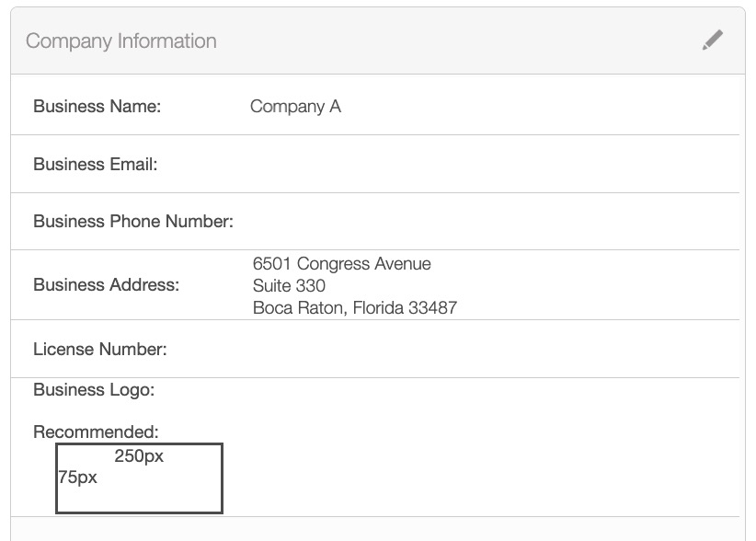Click the pencil edit icon

(712, 40)
